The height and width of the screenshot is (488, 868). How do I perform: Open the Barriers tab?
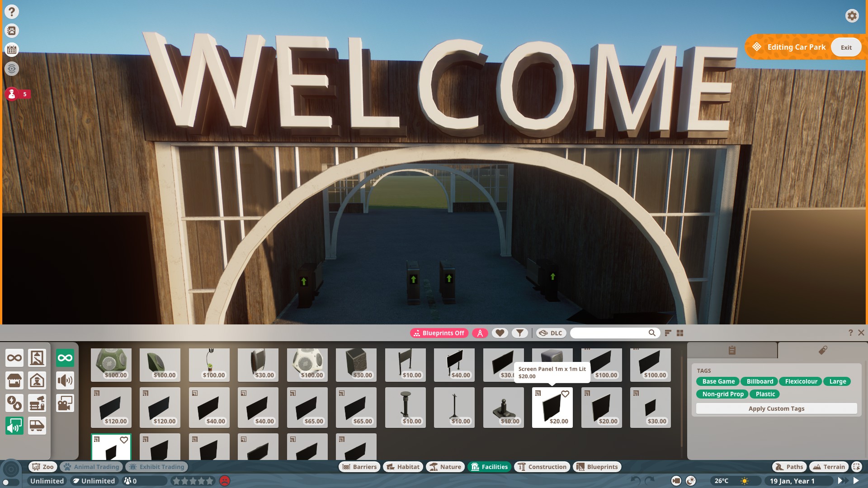360,467
